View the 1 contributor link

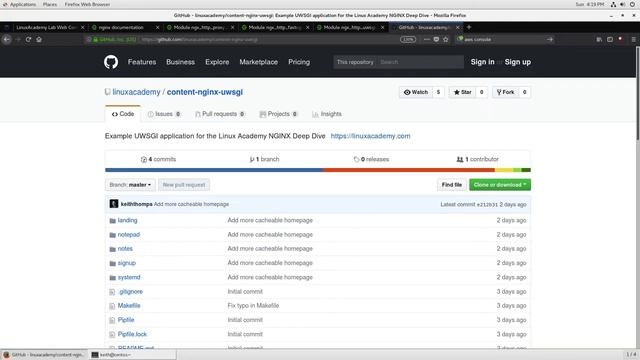pos(478,159)
